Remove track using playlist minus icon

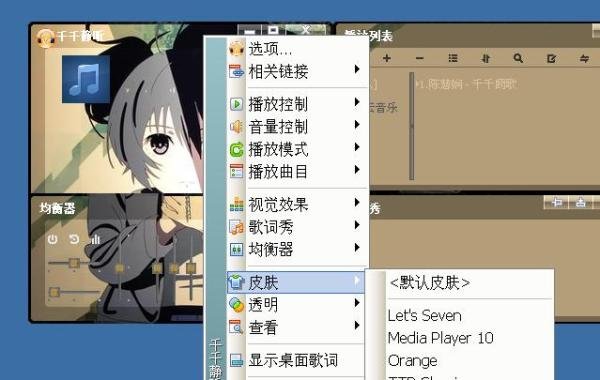point(420,59)
